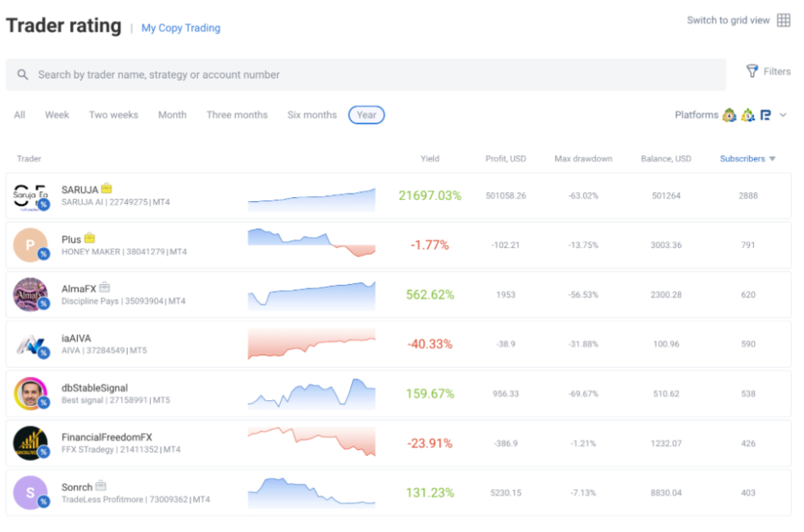The height and width of the screenshot is (532, 804).
Task: Open AlmaFX avatar image
Action: coord(30,294)
